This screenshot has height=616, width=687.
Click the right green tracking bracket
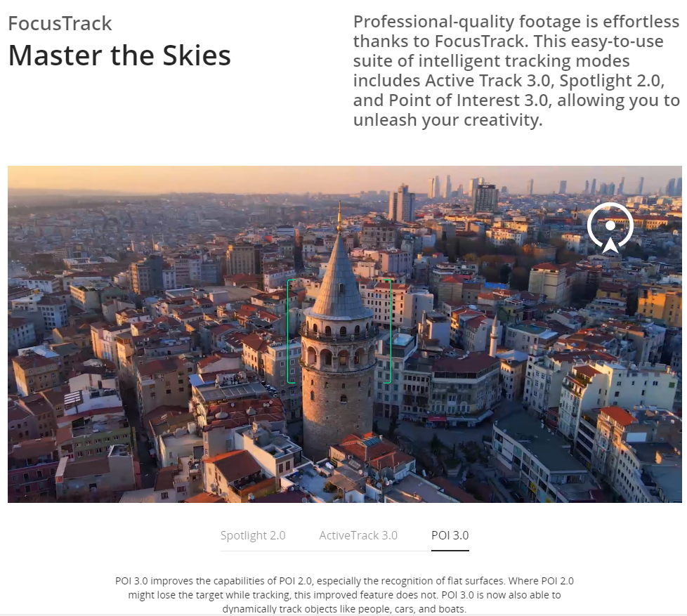pos(388,332)
